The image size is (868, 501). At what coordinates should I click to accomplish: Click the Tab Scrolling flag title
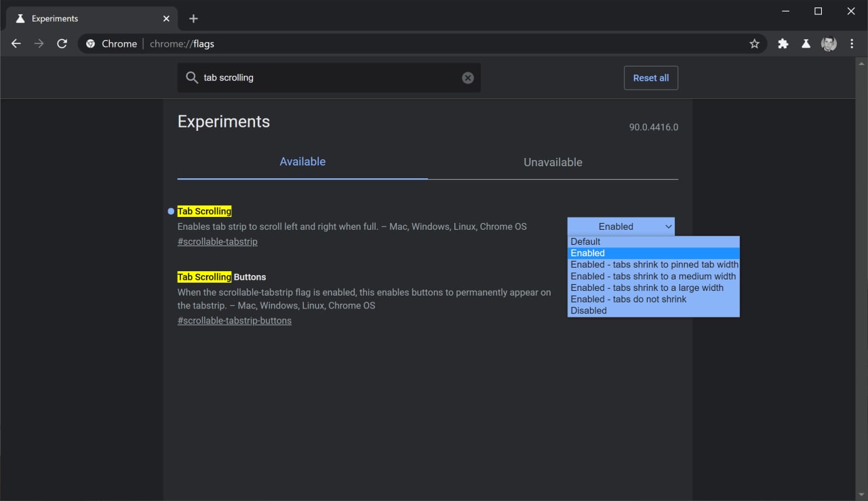click(x=204, y=211)
